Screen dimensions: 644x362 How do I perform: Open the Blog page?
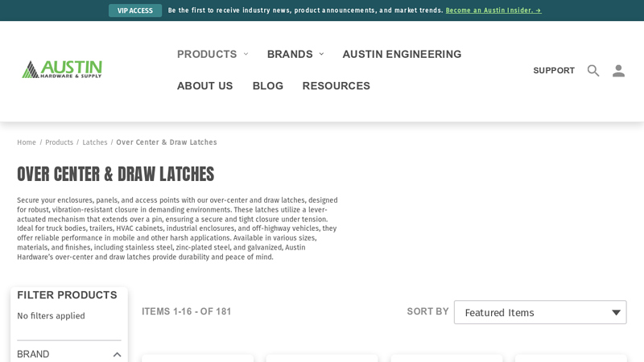pyautogui.click(x=267, y=85)
